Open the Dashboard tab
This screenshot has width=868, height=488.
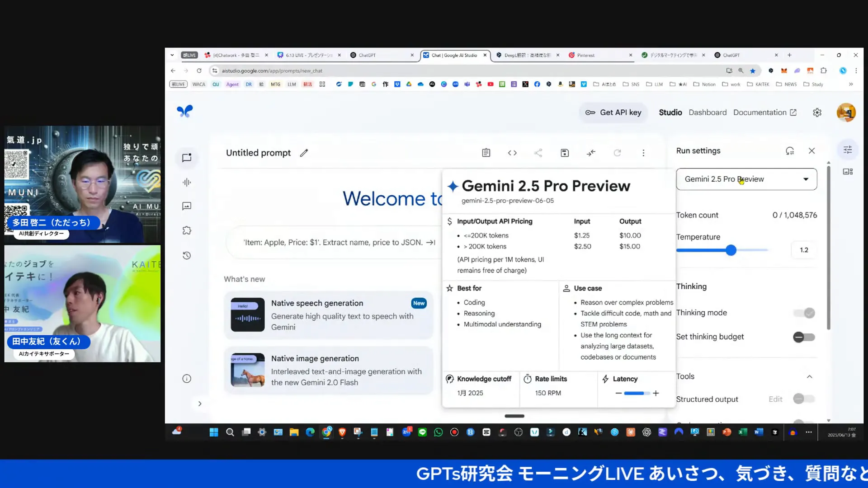(x=708, y=113)
